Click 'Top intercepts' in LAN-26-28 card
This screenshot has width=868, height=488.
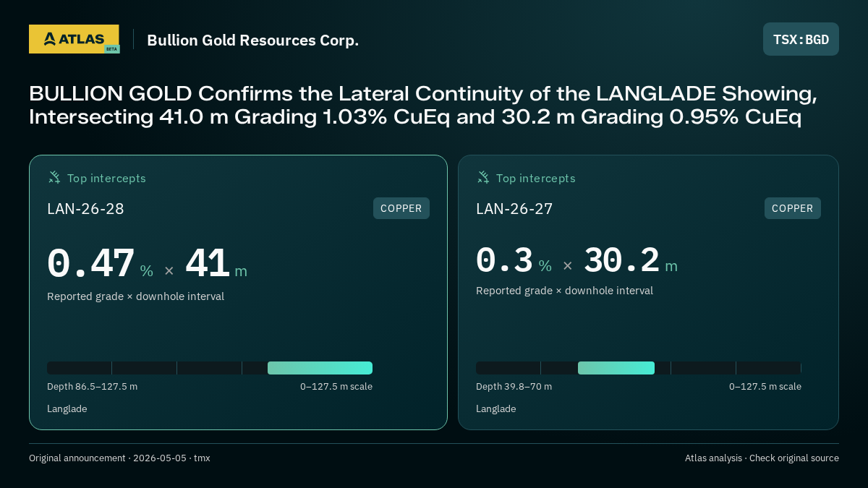106,179
